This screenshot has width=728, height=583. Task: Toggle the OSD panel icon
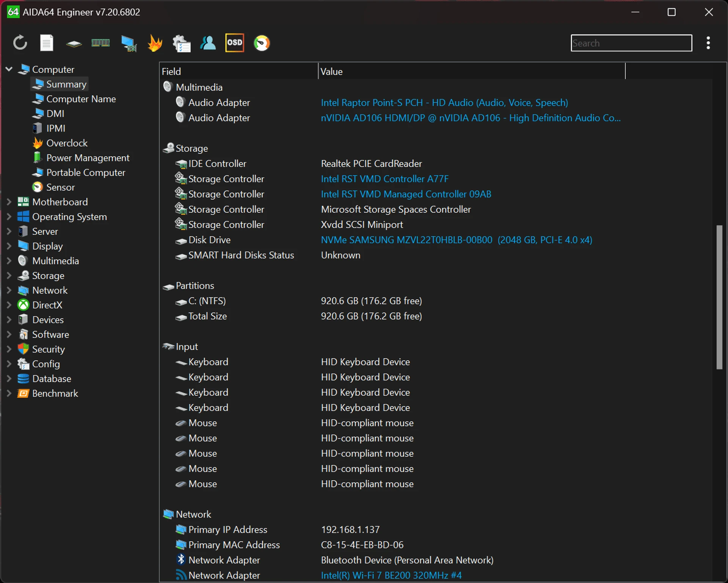point(235,43)
